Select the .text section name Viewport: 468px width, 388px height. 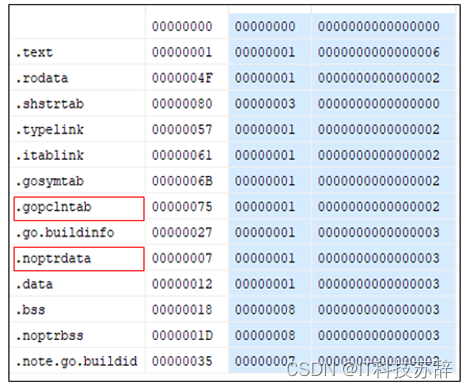34,52
